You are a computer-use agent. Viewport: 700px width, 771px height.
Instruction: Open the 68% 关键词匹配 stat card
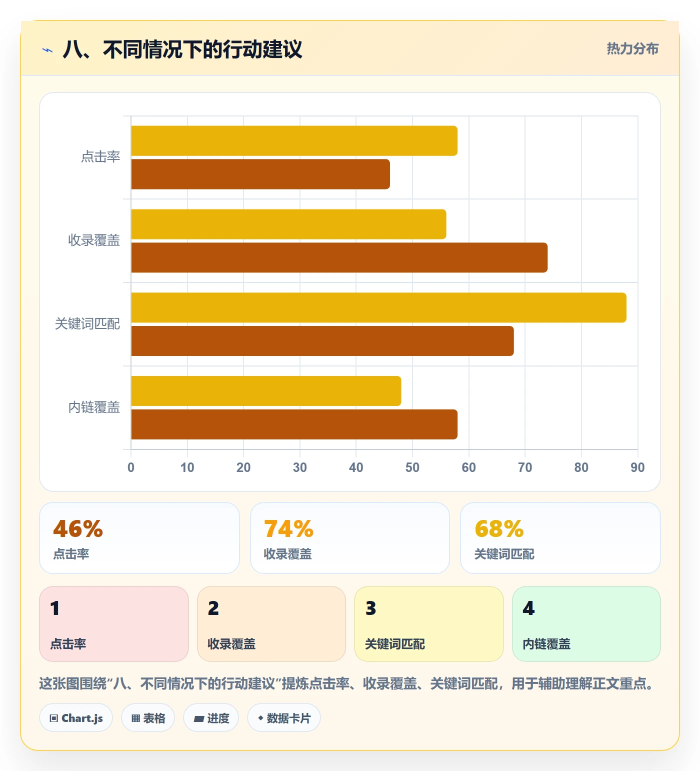pyautogui.click(x=560, y=538)
